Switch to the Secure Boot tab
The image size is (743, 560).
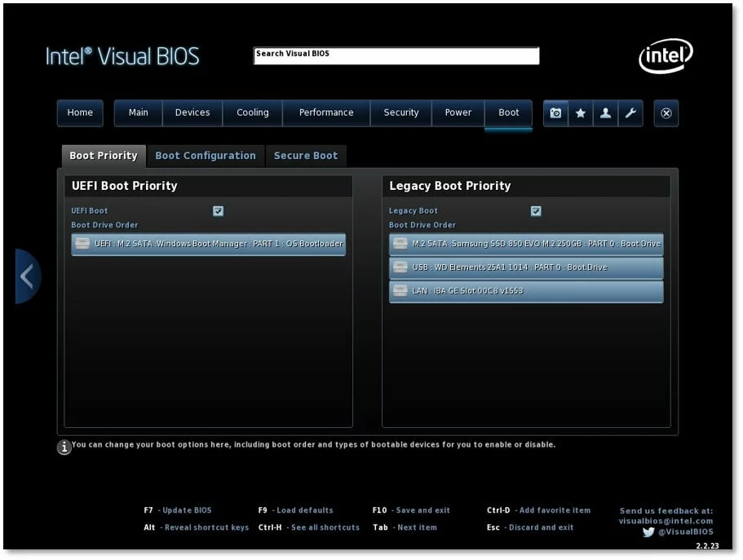point(306,156)
